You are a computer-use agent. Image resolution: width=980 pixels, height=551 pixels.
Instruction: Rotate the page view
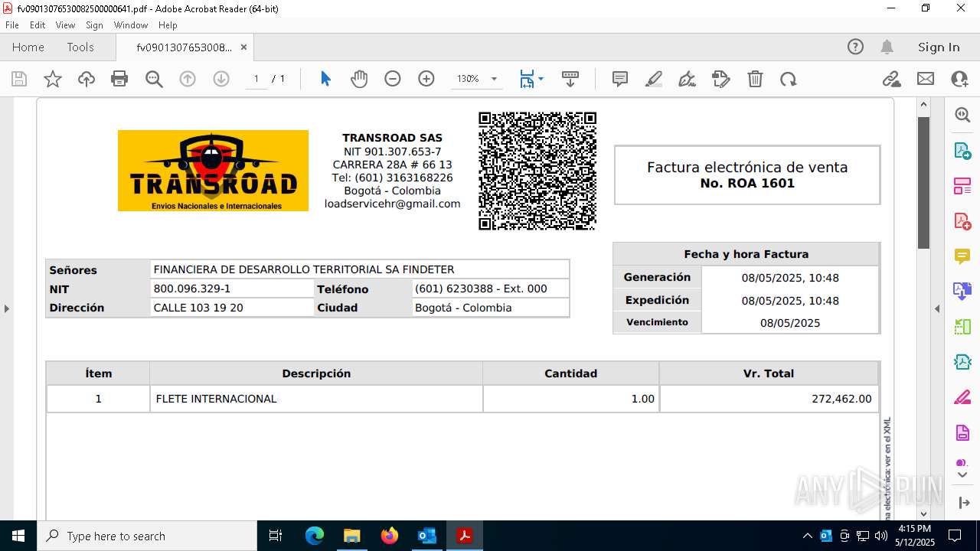point(789,79)
